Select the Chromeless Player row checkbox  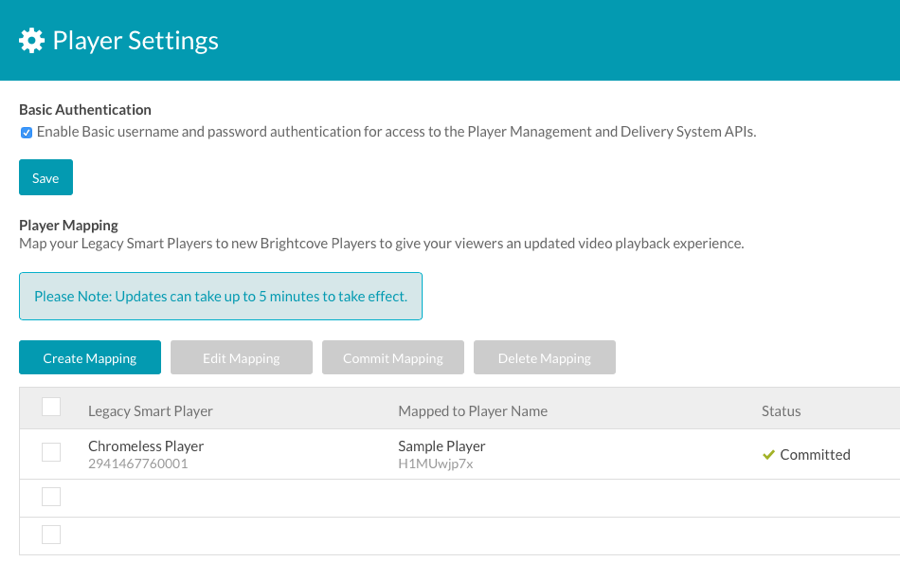tap(51, 452)
